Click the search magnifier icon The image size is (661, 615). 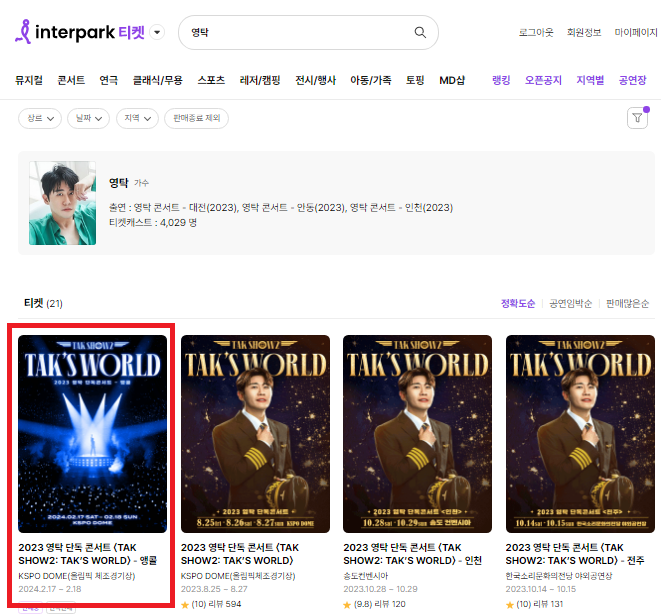pyautogui.click(x=420, y=32)
